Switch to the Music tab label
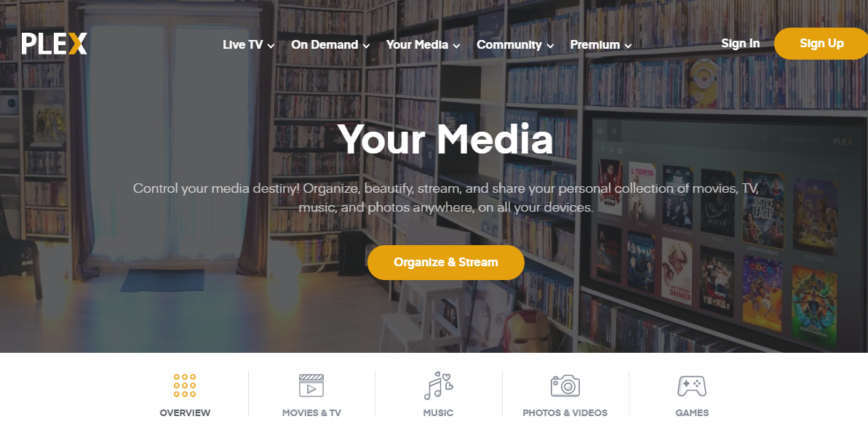Screen dimensions: 868x435 (439, 413)
